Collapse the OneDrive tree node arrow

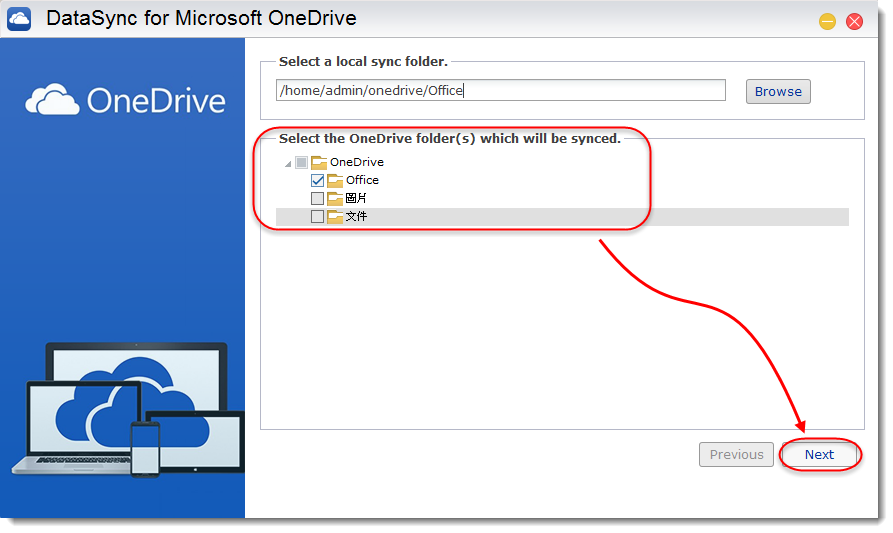pos(288,164)
